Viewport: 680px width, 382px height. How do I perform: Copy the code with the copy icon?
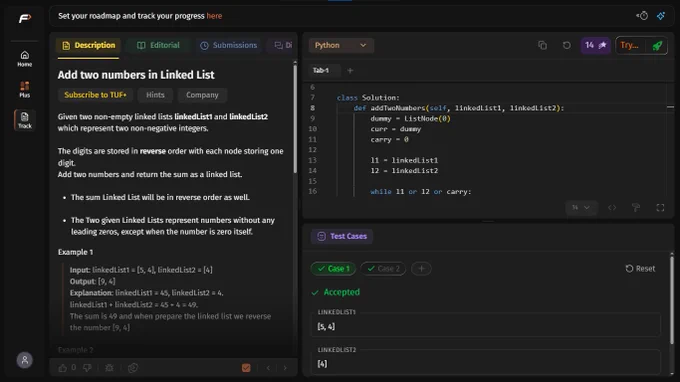coord(542,45)
